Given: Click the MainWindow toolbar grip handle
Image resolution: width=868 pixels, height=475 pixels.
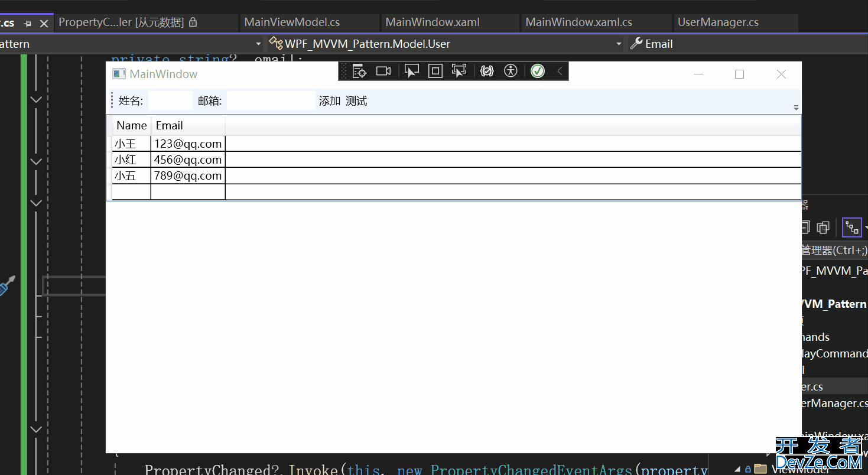Looking at the screenshot, I should click(x=112, y=100).
